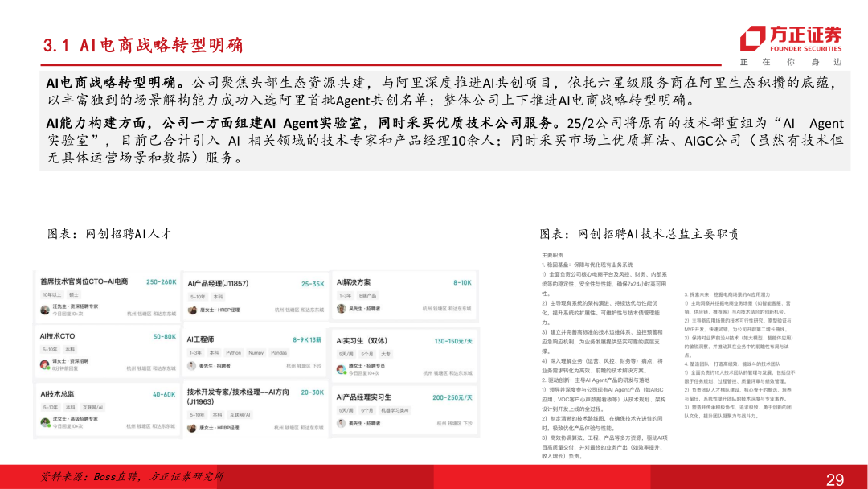The width and height of the screenshot is (868, 489).
Task: Click 唐女士's avatar in AI产品经理(J11857) card
Action: click(192, 310)
